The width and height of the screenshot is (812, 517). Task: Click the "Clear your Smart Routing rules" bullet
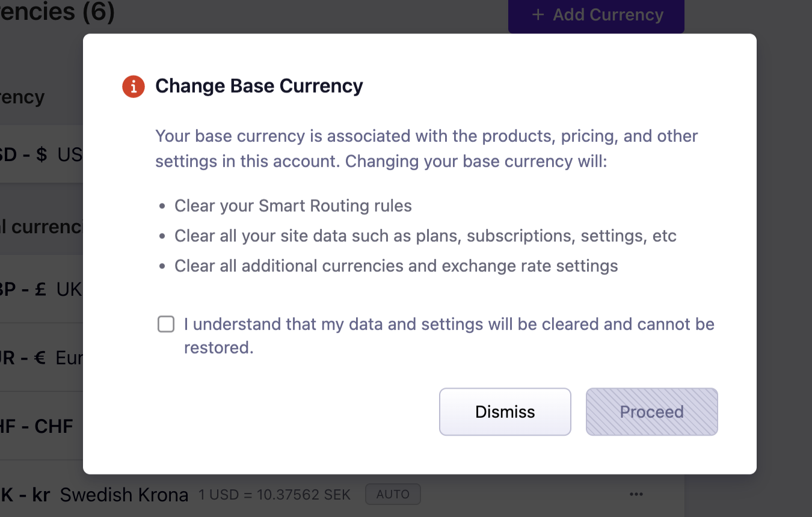tap(293, 206)
